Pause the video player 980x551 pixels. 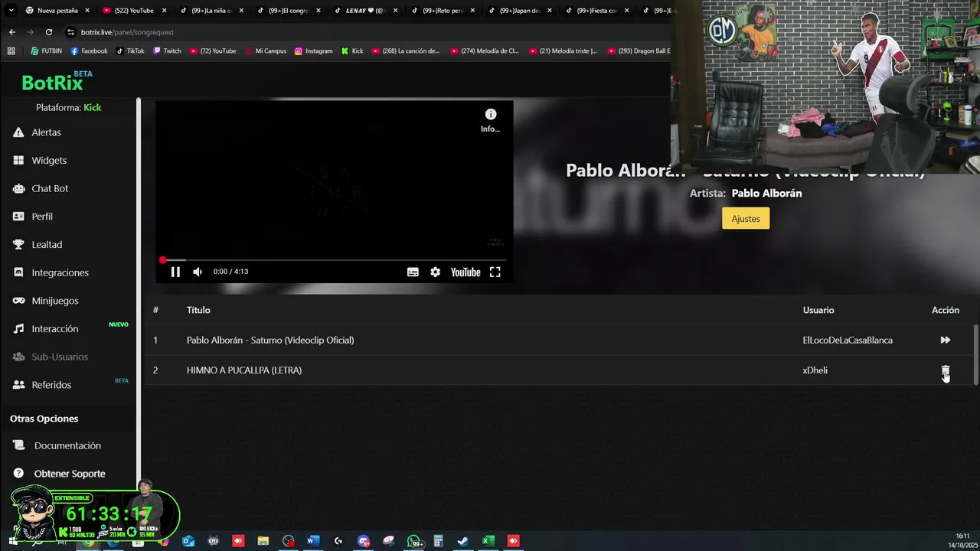point(175,272)
